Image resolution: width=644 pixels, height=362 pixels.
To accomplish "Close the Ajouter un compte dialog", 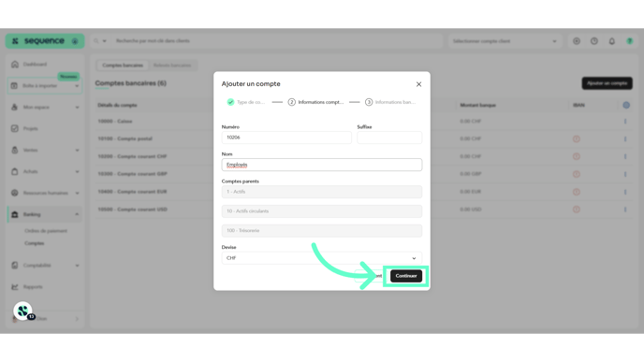I will tap(418, 84).
